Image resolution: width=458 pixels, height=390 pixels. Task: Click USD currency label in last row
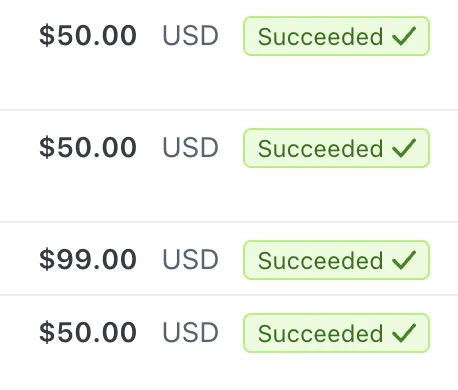click(190, 332)
